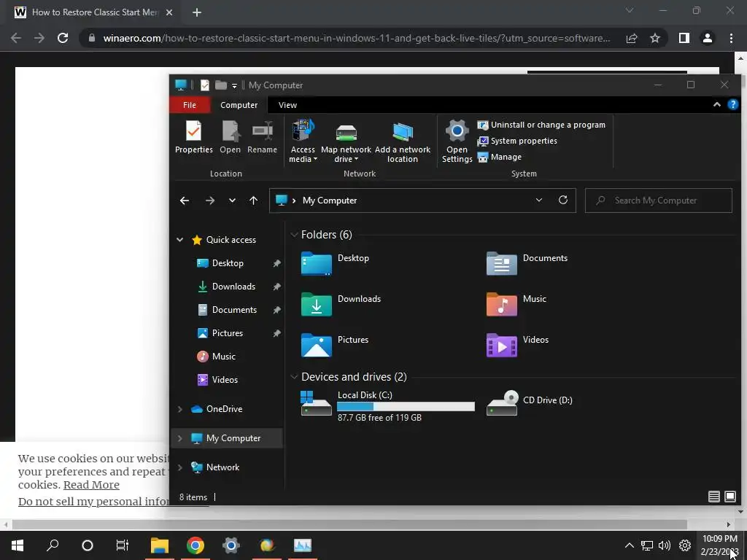Click the title bar new folder icon

[x=220, y=85]
